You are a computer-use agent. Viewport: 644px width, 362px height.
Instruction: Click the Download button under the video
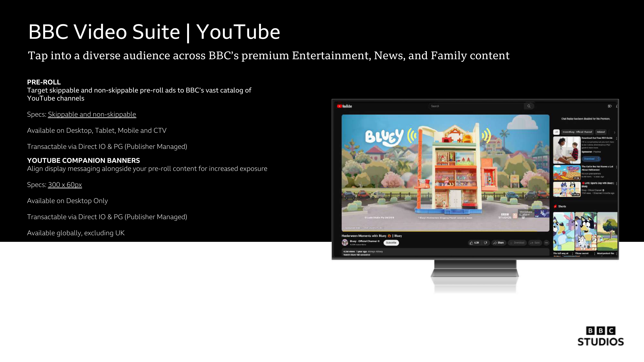(517, 243)
